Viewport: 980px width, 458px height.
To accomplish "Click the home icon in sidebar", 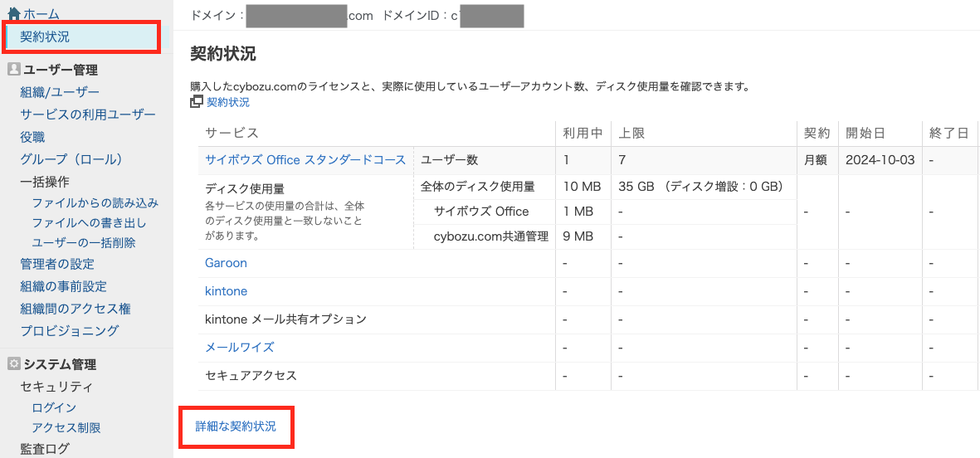I will point(13,14).
